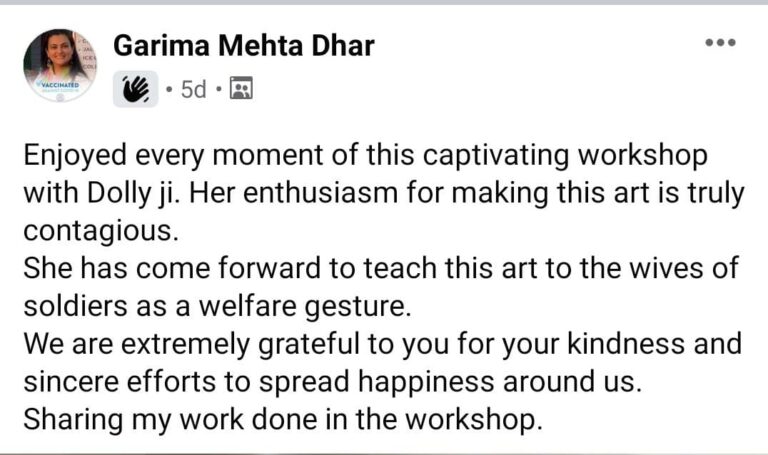Viewport: 768px width, 455px height.
Task: Click the "We are extremely grateful" line
Action: pyautogui.click(x=383, y=344)
